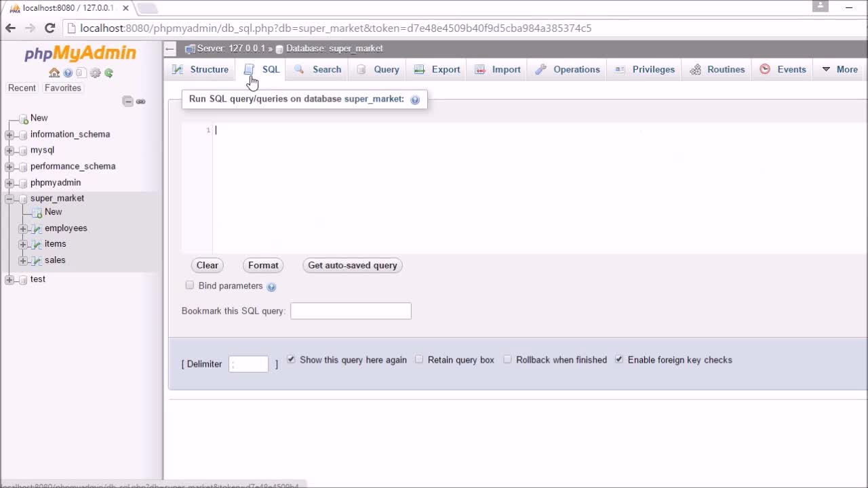Collapse the super_market database tree
This screenshot has width=868, height=488.
point(9,199)
